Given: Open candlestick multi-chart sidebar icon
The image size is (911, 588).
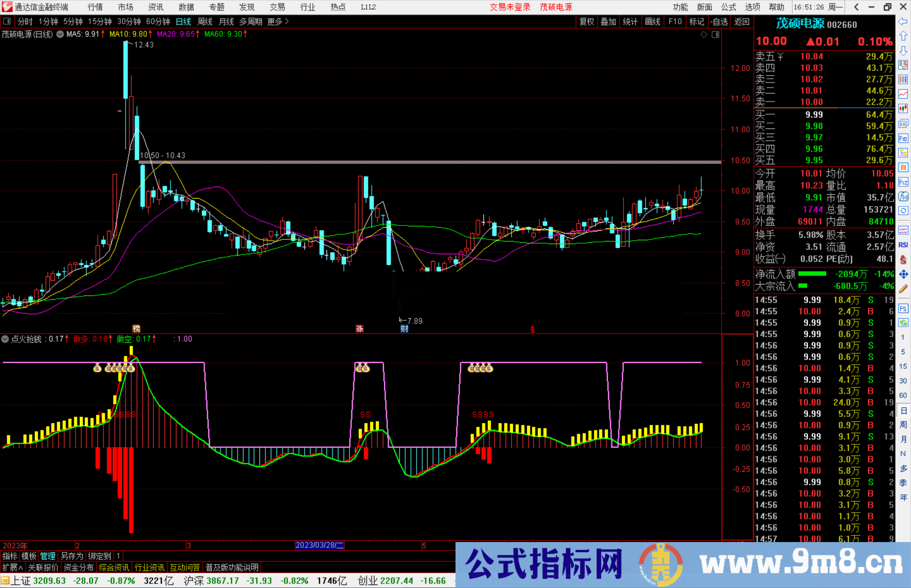Looking at the screenshot, I should click(903, 108).
